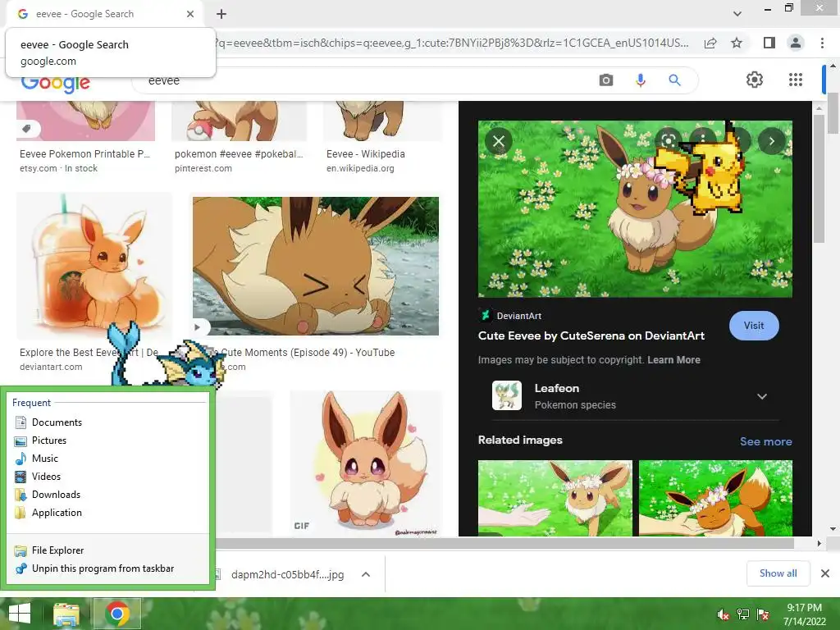Open the Windows Start menu
The width and height of the screenshot is (840, 630).
point(20,614)
